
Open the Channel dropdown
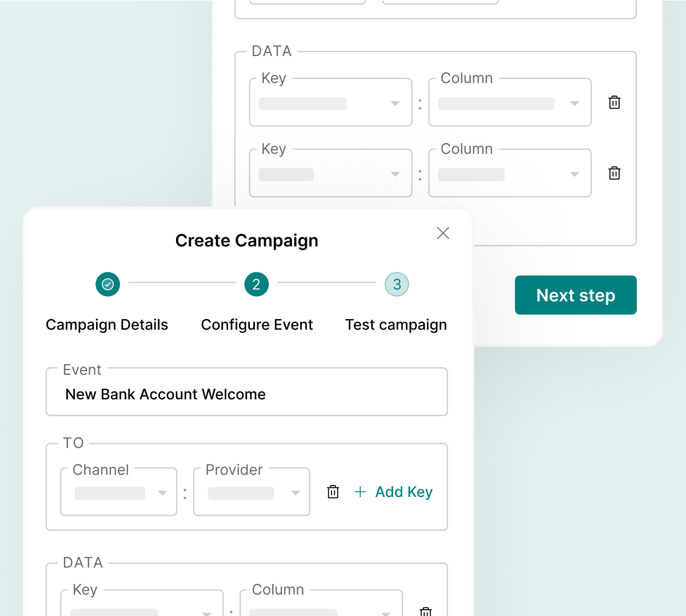(119, 492)
